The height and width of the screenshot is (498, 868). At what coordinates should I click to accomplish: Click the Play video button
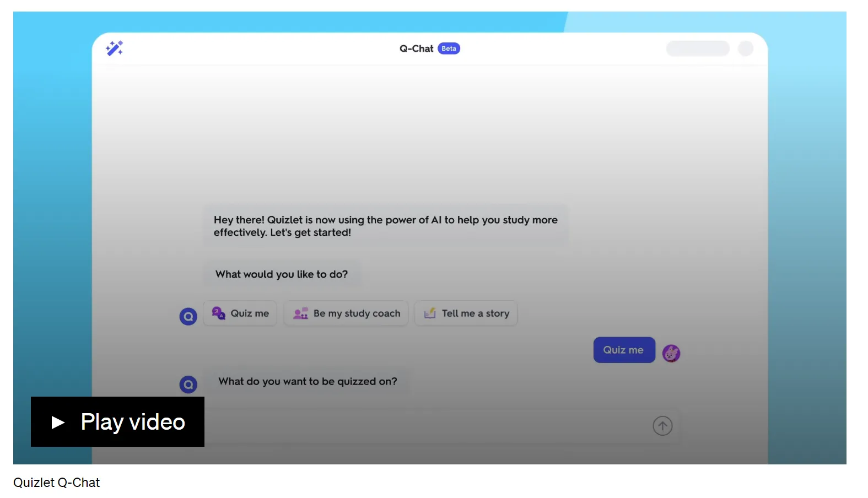tap(117, 421)
